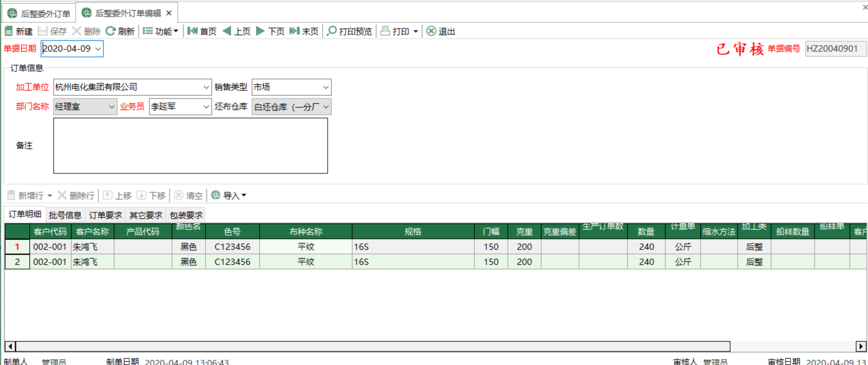Click 色号 C123456 in row 1
868x365 pixels.
tap(232, 247)
